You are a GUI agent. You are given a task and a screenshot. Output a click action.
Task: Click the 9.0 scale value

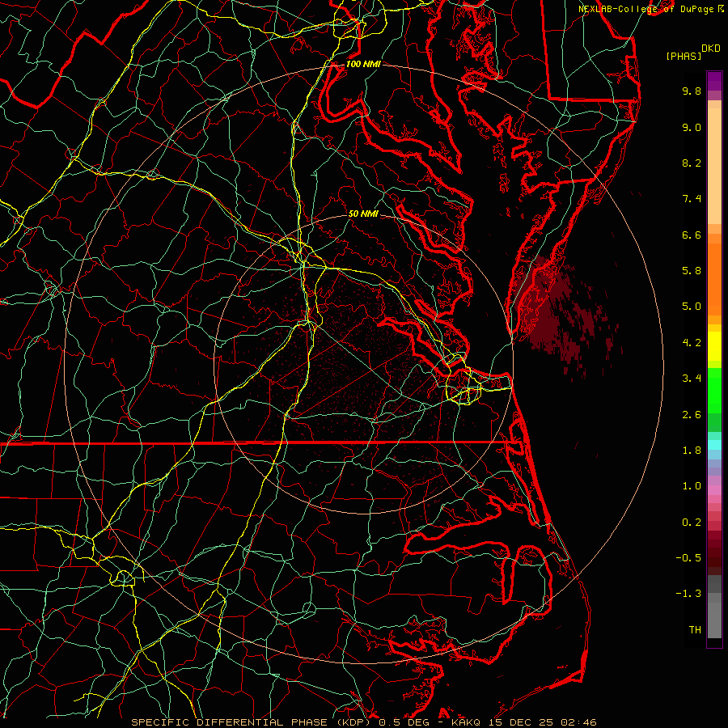692,127
